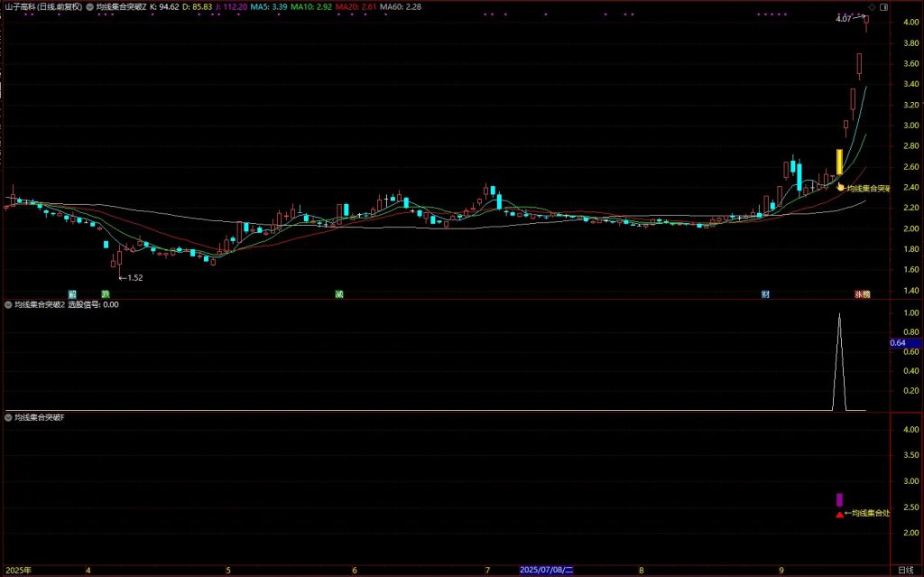Image resolution: width=924 pixels, height=577 pixels.
Task: Click the 2025/07/08 date marker on timeline
Action: pyautogui.click(x=549, y=571)
